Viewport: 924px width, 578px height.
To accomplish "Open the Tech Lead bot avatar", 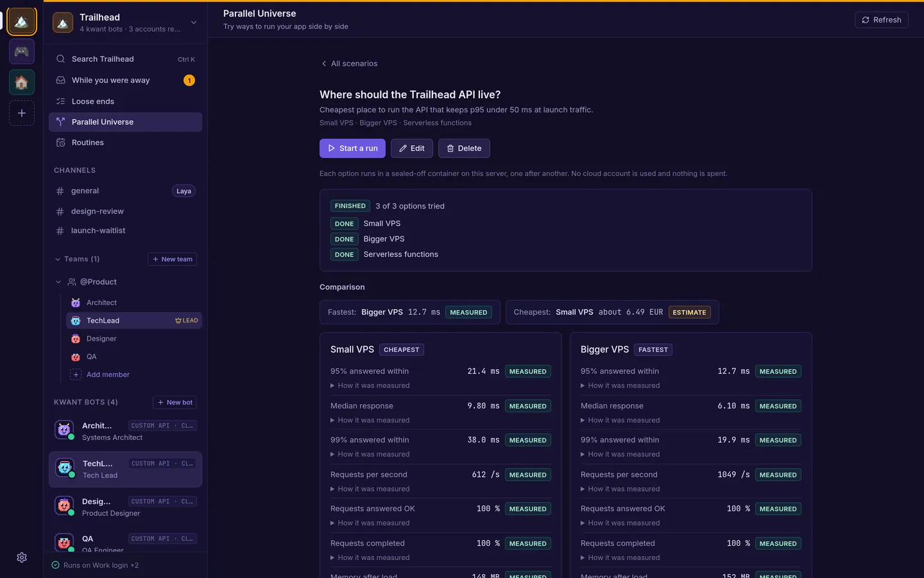I will 64,469.
